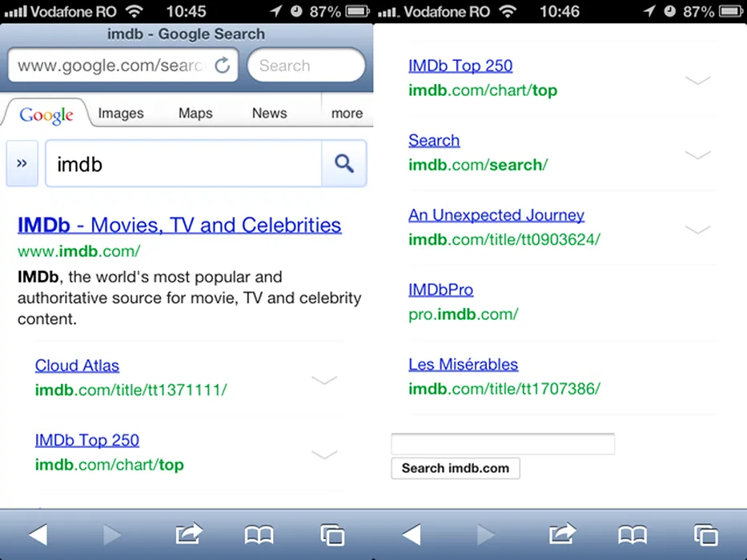Open An Unexpected Journey link
Image resolution: width=747 pixels, height=560 pixels.
[x=496, y=215]
